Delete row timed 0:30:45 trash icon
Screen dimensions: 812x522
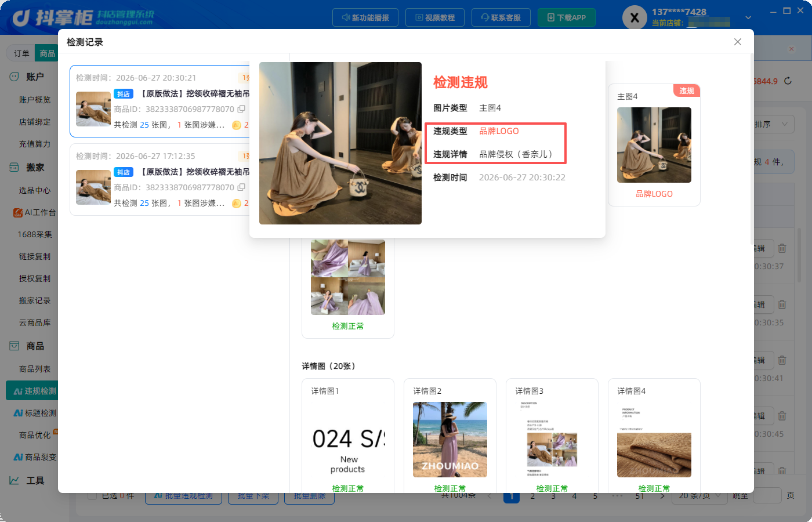782,416
